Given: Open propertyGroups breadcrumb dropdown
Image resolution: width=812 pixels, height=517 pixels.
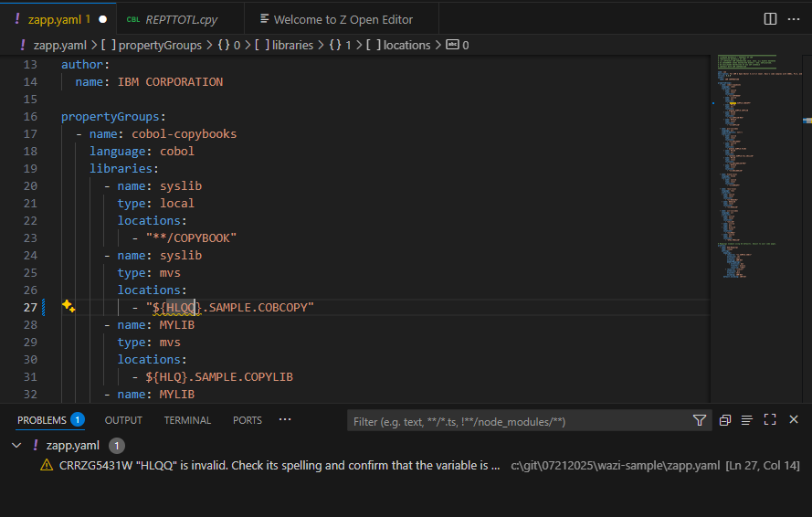Looking at the screenshot, I should click(160, 45).
